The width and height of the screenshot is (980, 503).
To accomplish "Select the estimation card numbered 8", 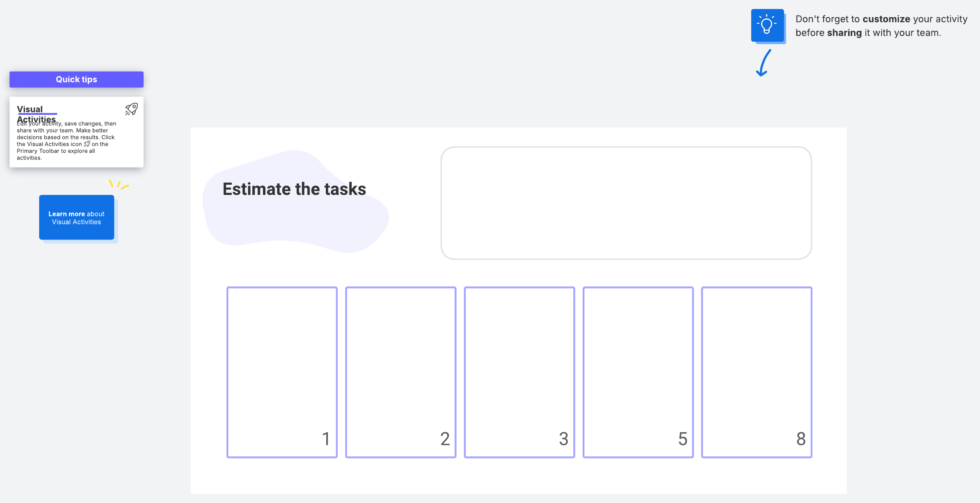I will click(x=757, y=372).
